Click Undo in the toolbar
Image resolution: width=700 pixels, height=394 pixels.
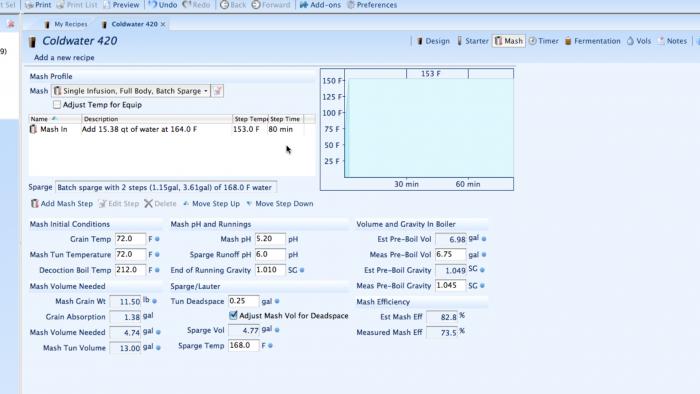coord(162,5)
